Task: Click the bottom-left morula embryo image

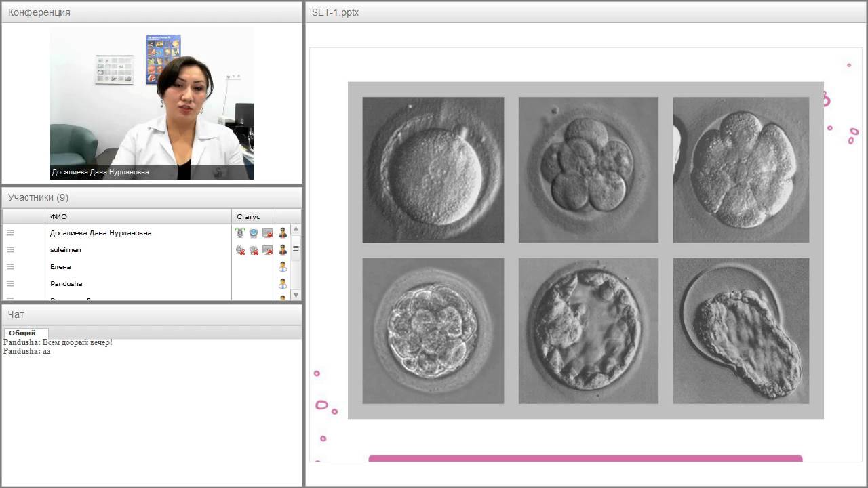Action: (433, 331)
